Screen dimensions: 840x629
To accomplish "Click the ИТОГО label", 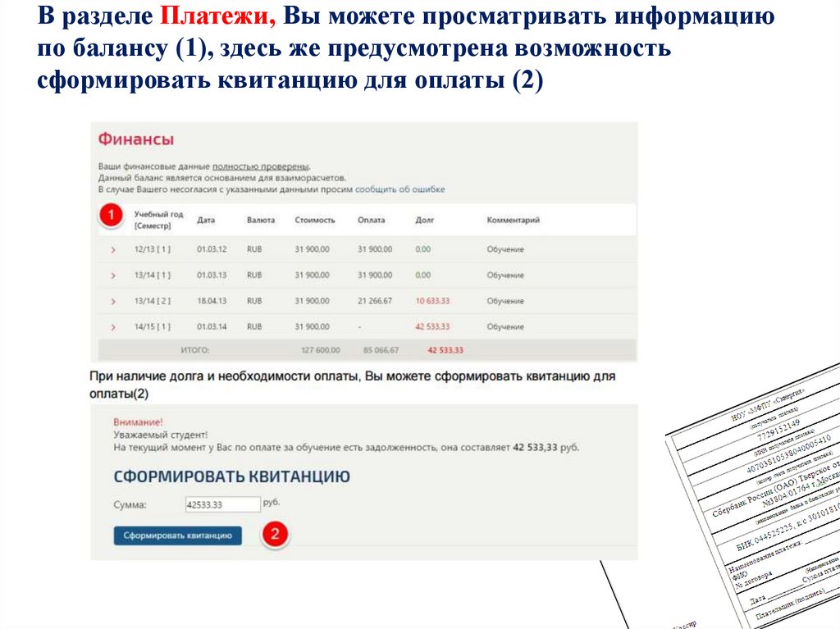I will click(195, 350).
